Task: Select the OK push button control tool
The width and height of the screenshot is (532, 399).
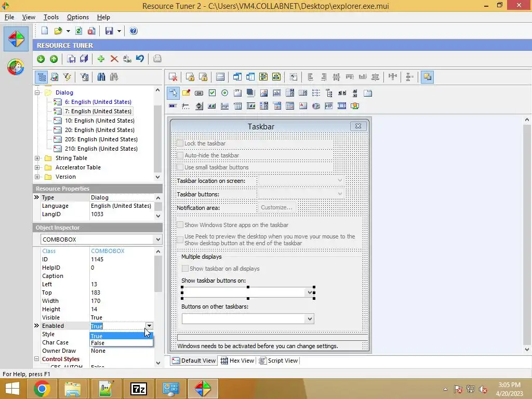Action: [199, 93]
